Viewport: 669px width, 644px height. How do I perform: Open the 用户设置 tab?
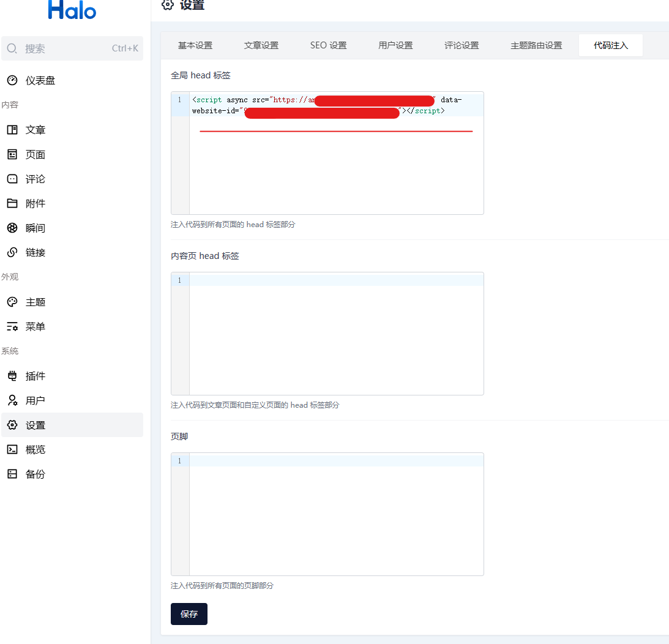(395, 45)
